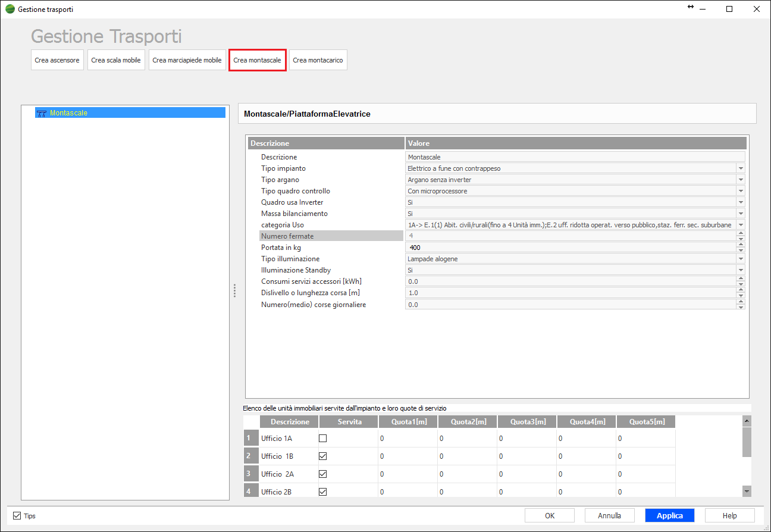Disable the Tips checkbox
The height and width of the screenshot is (532, 771).
[x=17, y=516]
